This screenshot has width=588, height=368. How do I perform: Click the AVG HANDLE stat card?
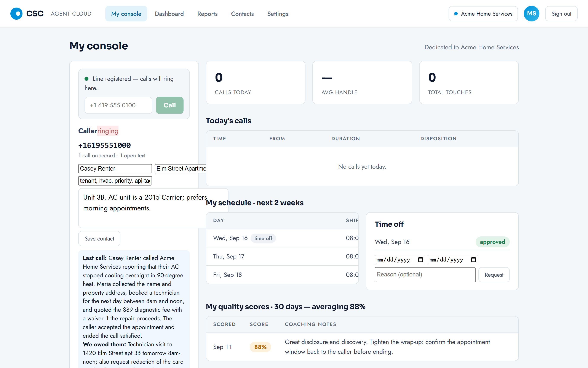362,82
